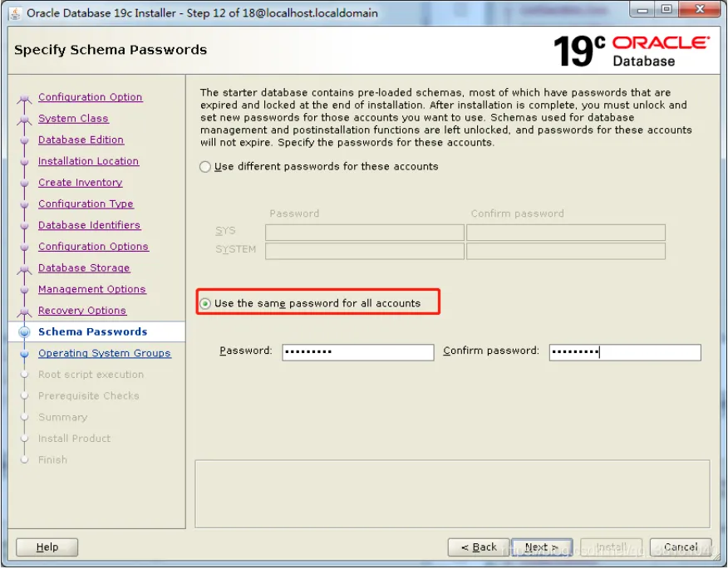Click the Recovery Options step marker icon
Viewport: 728px width, 569px height.
click(x=24, y=311)
